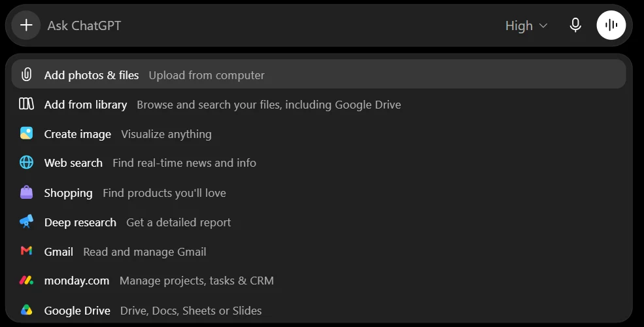Screen dimensions: 644x327
Task: Enable Web search from the menu
Action: [318, 163]
